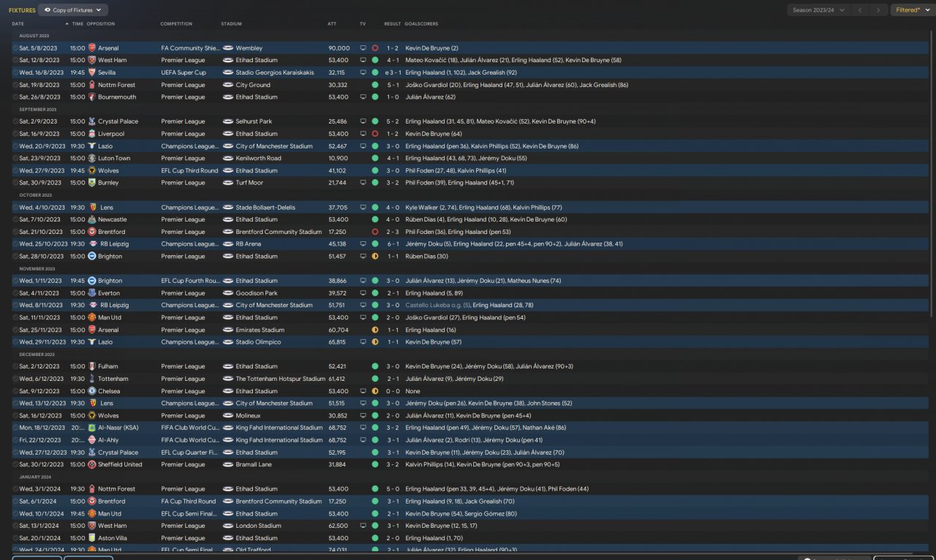Sort fixtures by the Date column header
936x560 pixels.
[18, 24]
